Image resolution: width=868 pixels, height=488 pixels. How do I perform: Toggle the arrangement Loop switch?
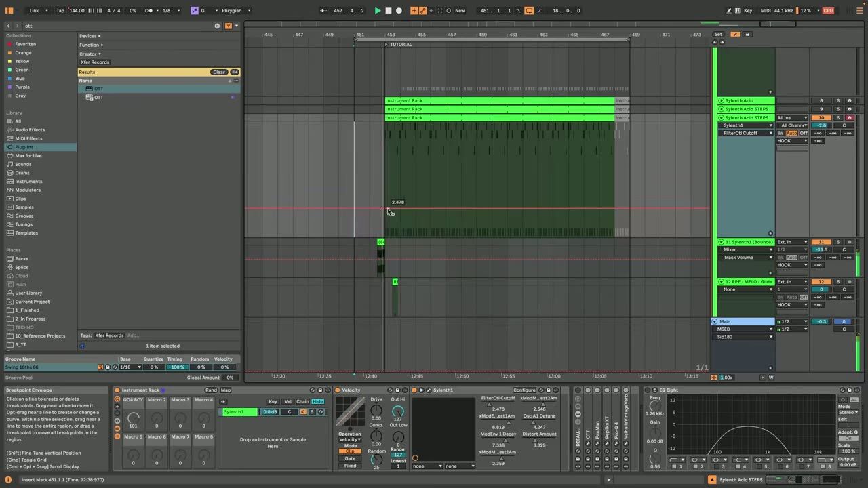[x=529, y=11]
